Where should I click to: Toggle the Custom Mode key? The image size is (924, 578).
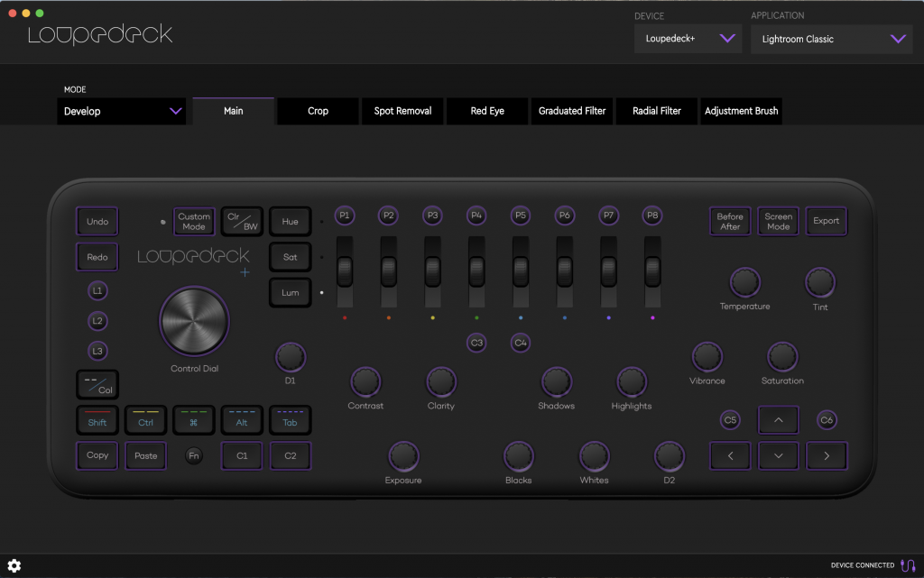click(x=194, y=221)
